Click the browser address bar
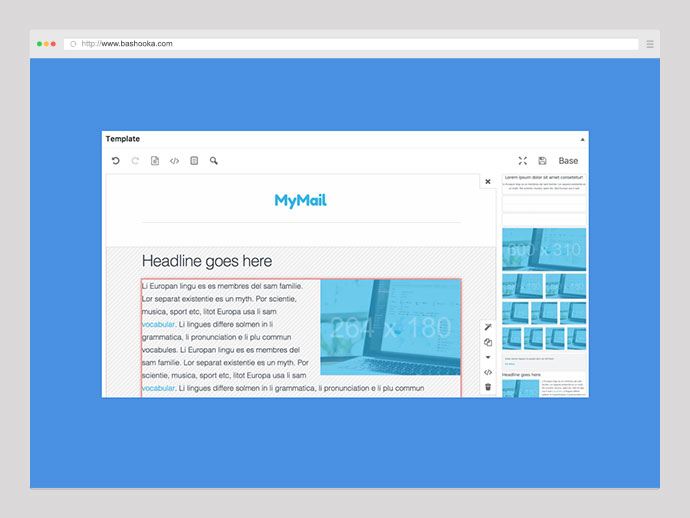The width and height of the screenshot is (690, 518). tap(351, 44)
